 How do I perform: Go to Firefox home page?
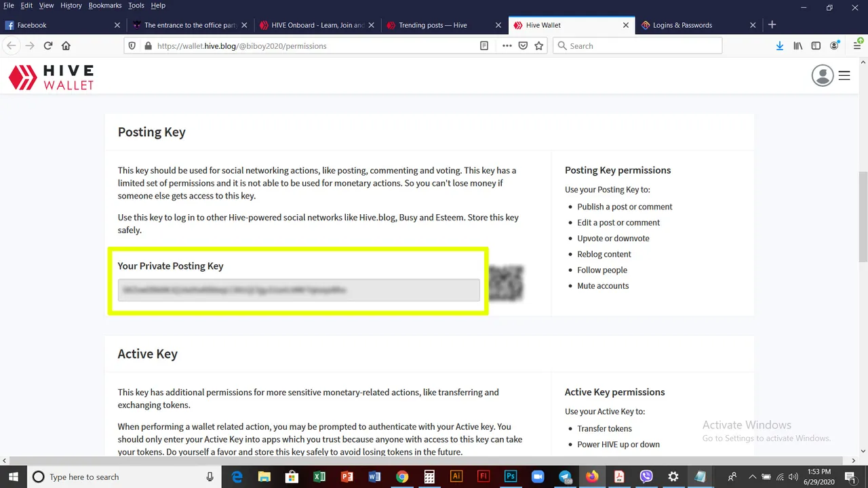coord(66,46)
